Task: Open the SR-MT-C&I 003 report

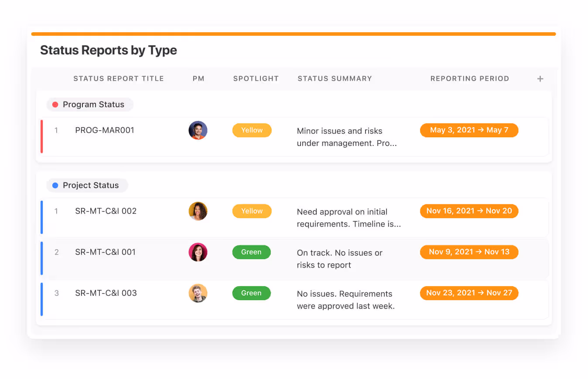Action: [106, 293]
